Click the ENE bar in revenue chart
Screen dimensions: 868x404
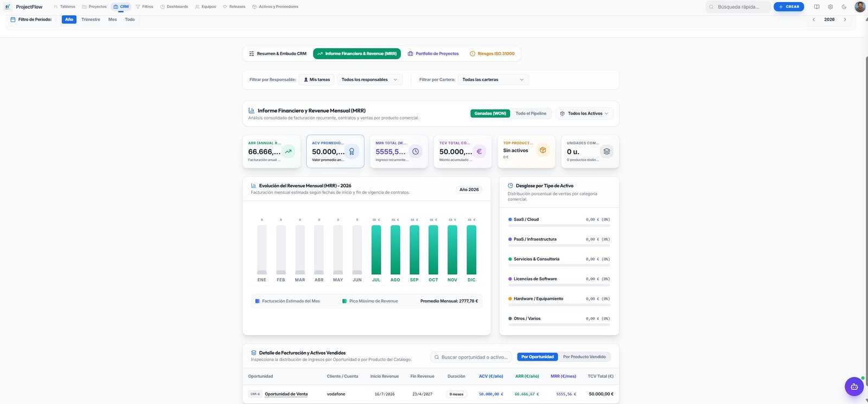(261, 250)
